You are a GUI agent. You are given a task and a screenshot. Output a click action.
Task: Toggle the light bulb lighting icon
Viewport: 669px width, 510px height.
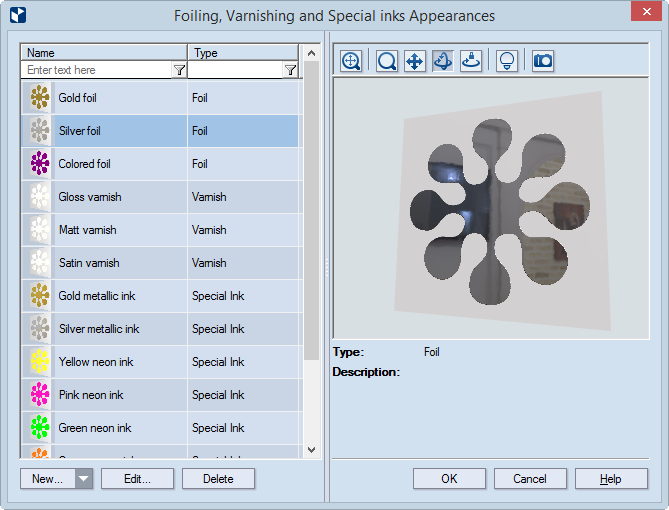(507, 61)
